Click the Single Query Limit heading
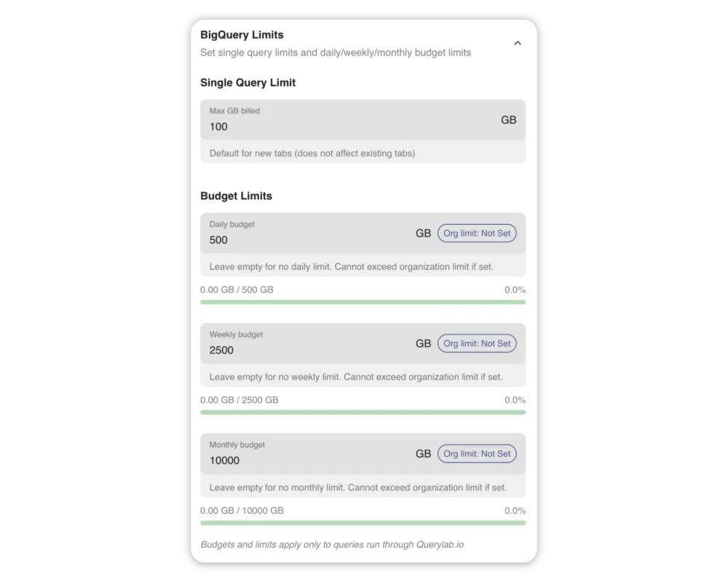728x582 pixels. click(x=248, y=83)
